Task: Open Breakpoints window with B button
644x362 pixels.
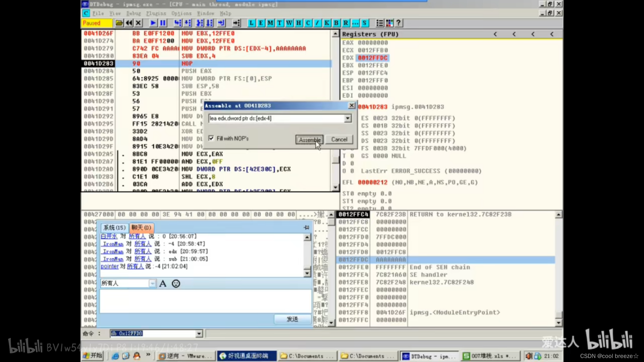Action: pyautogui.click(x=336, y=23)
